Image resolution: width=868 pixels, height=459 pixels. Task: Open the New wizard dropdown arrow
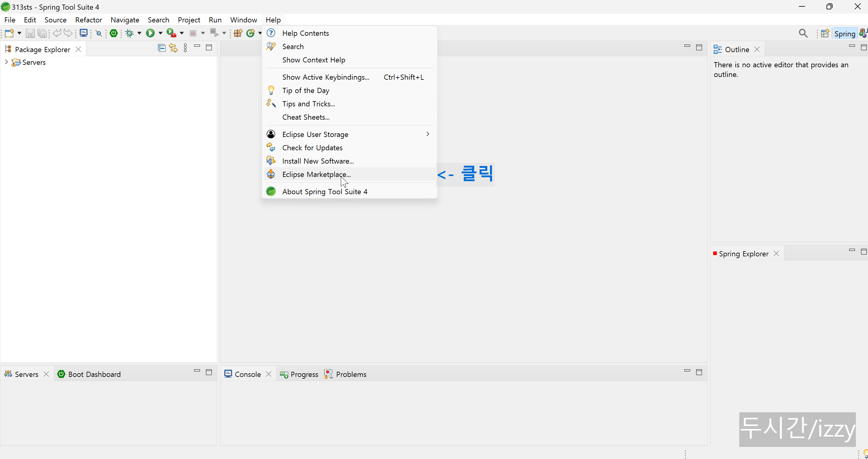point(19,33)
